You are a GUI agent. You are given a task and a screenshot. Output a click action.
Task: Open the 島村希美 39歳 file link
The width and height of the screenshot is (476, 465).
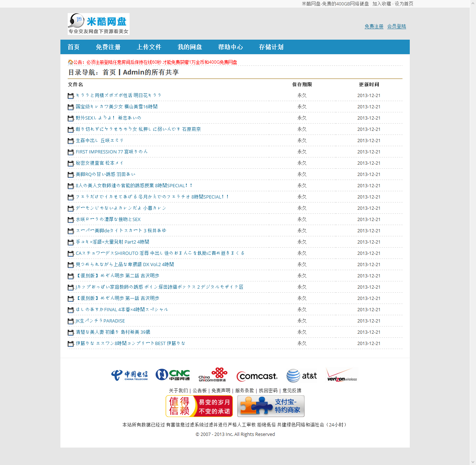(113, 332)
